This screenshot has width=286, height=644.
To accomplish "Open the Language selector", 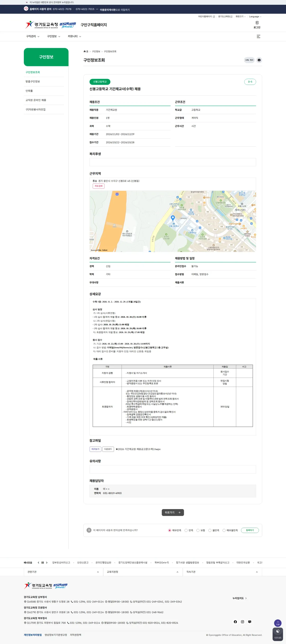I will pyautogui.click(x=255, y=17).
